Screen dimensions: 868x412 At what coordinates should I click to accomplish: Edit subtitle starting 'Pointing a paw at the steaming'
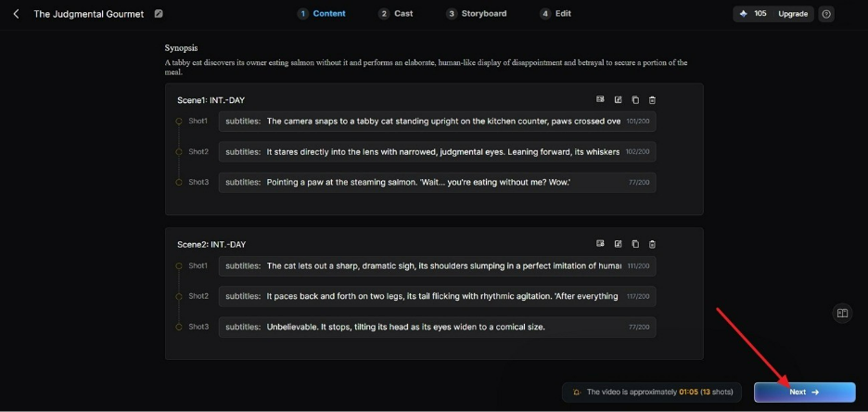tap(438, 182)
